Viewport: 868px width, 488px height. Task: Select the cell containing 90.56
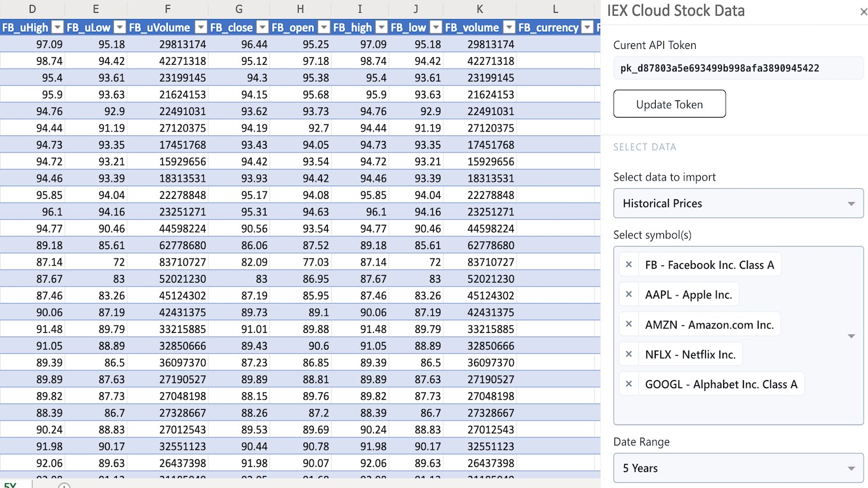pyautogui.click(x=239, y=229)
